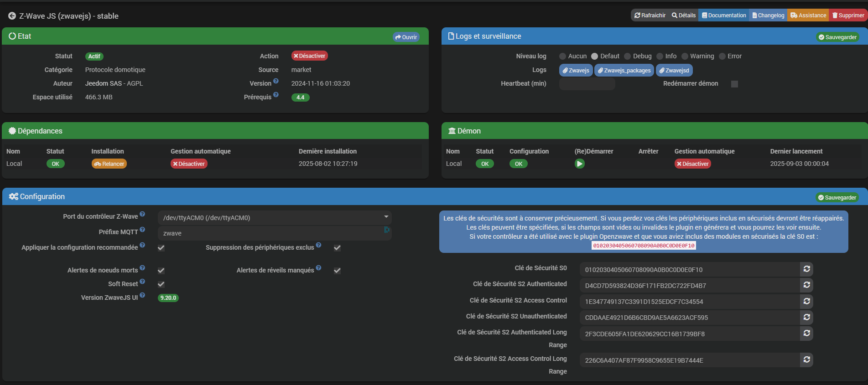The image size is (868, 385).
Task: Show help for Appliquer la configuration recommandée
Action: tap(142, 245)
